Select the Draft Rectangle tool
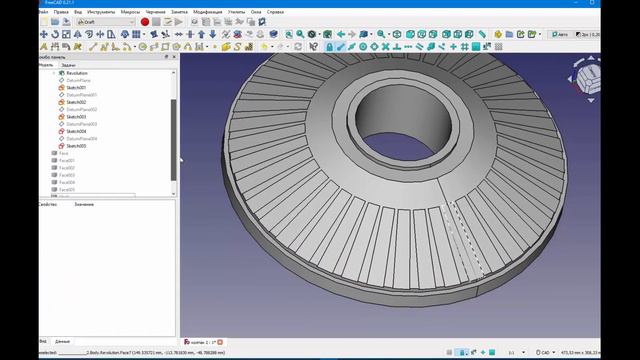Screen dimensions: 640x360 (x=165, y=47)
